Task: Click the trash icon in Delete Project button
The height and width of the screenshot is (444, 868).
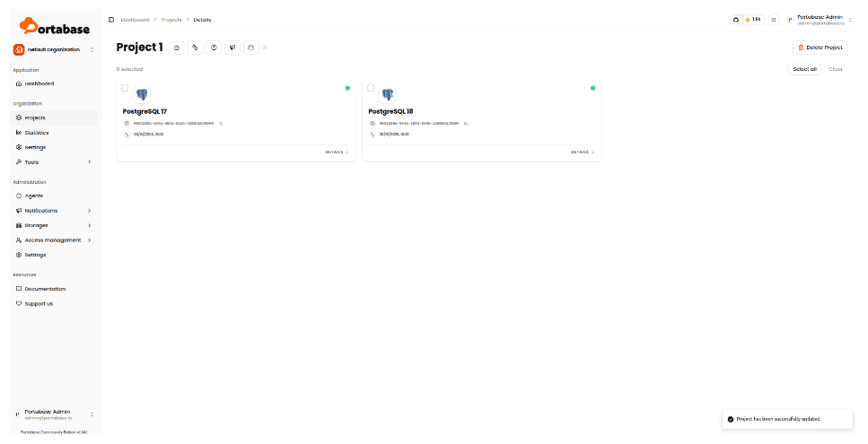Action: [x=801, y=48]
